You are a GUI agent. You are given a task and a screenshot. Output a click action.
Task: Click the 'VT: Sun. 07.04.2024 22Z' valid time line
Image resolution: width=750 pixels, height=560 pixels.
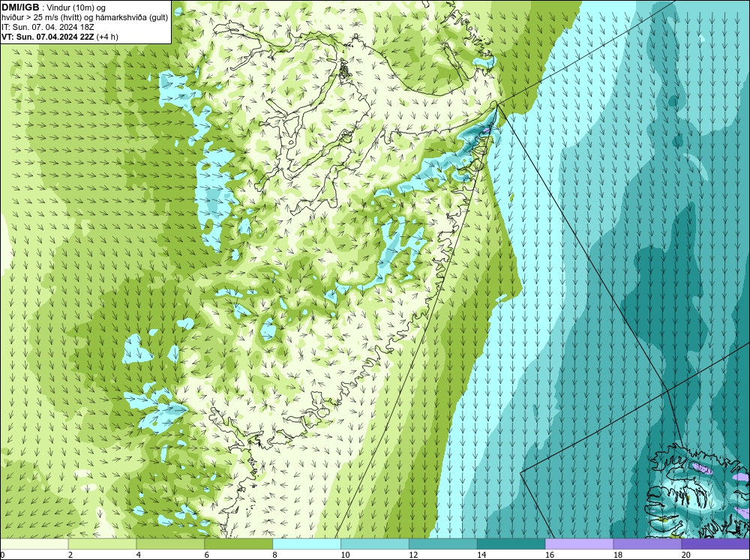48,37
